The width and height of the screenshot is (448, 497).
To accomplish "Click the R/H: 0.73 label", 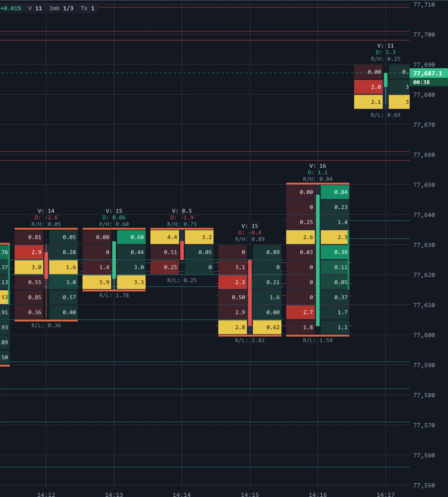I will coord(182,224).
